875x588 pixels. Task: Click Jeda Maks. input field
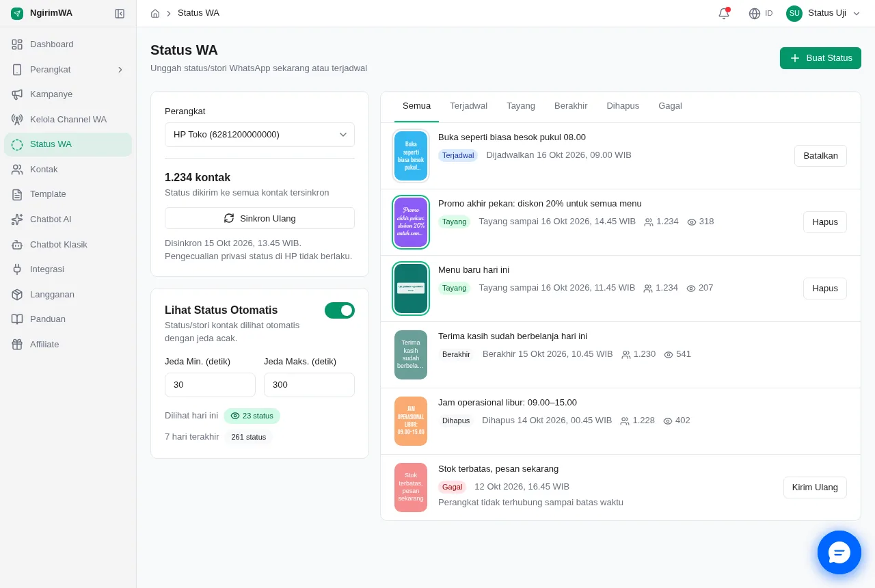[309, 385]
